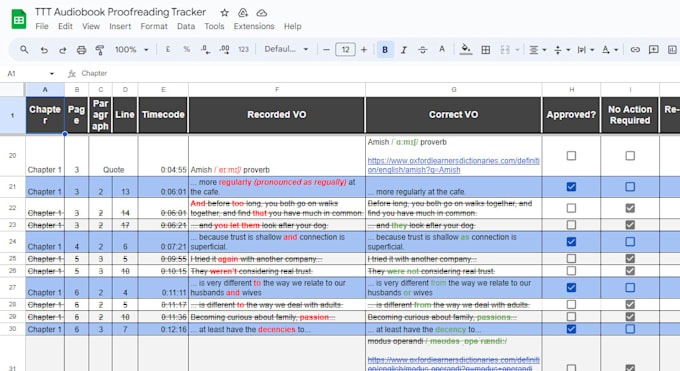Open the text color picker

point(441,49)
